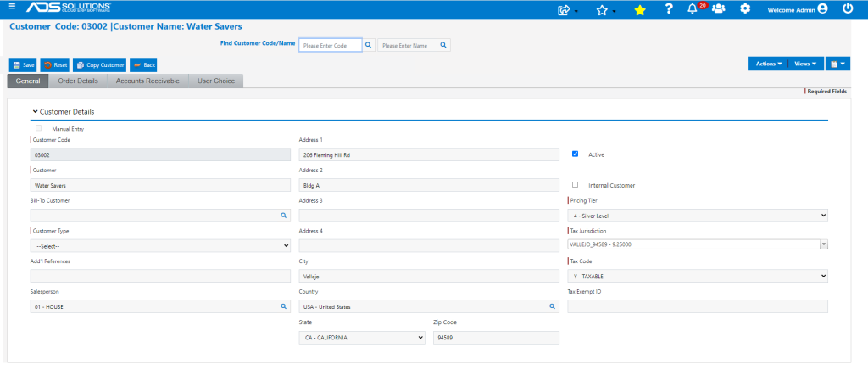Open the hamburger navigation menu
Viewport: 868px width, 370px height.
point(12,7)
